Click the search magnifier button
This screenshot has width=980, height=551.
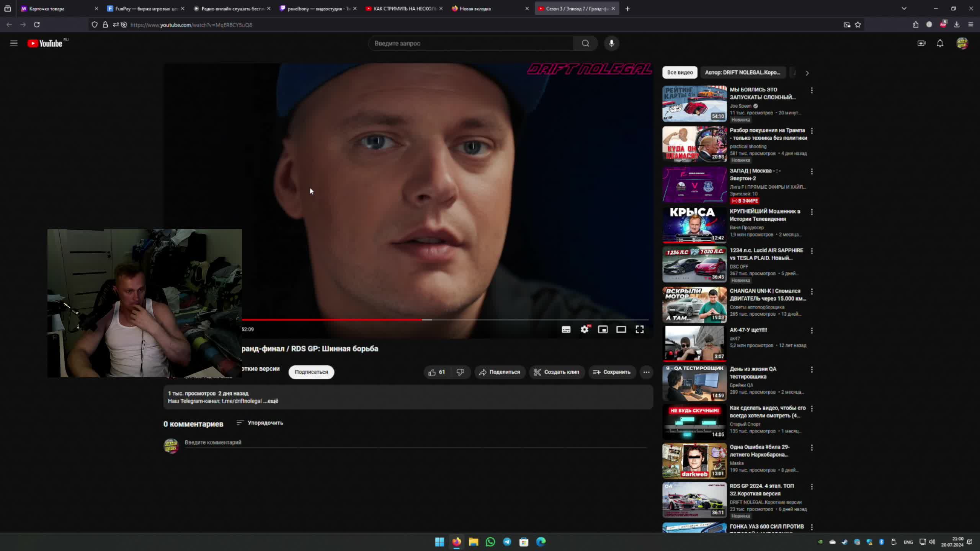[x=585, y=43]
